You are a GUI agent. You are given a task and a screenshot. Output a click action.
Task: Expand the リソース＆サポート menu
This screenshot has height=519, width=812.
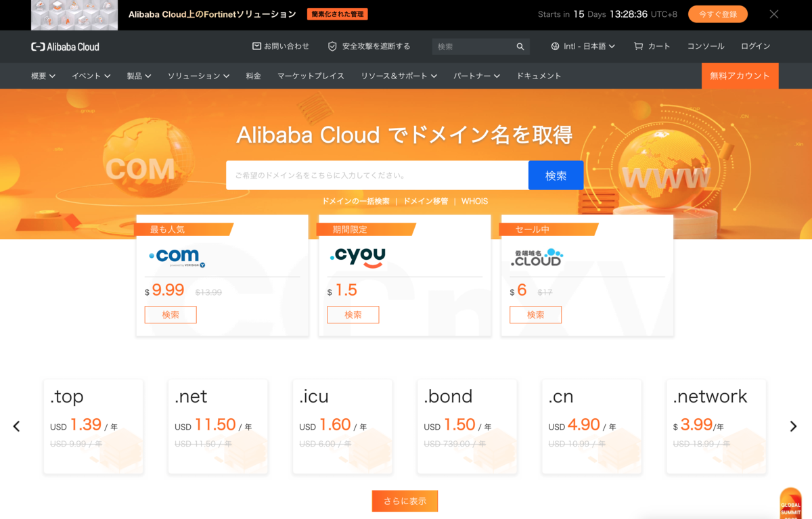(399, 76)
